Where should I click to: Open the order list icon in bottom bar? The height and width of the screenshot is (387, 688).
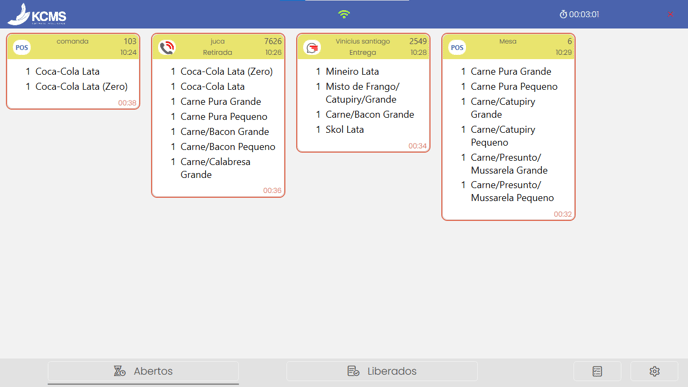pyautogui.click(x=597, y=371)
